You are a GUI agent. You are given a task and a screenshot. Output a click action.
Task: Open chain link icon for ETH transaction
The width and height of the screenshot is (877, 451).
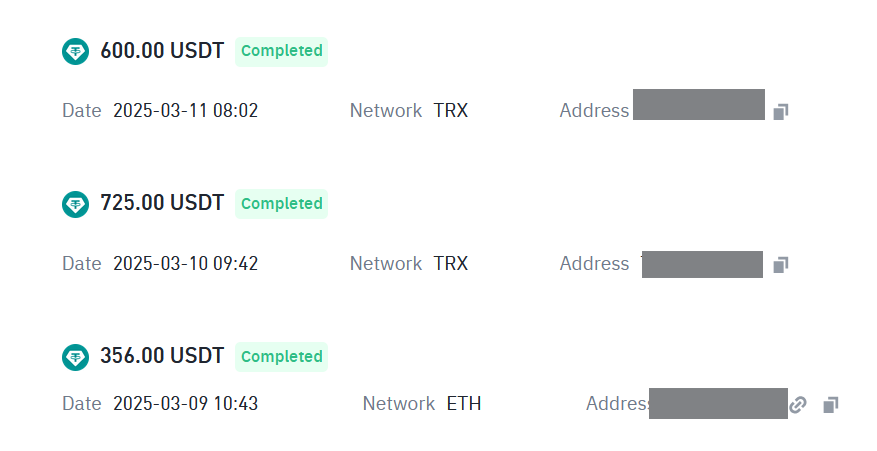(x=798, y=405)
